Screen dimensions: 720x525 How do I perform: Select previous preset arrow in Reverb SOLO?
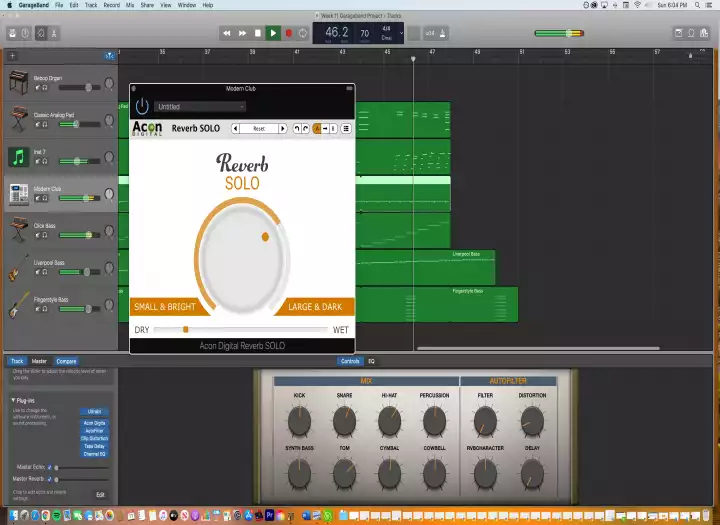(x=235, y=129)
